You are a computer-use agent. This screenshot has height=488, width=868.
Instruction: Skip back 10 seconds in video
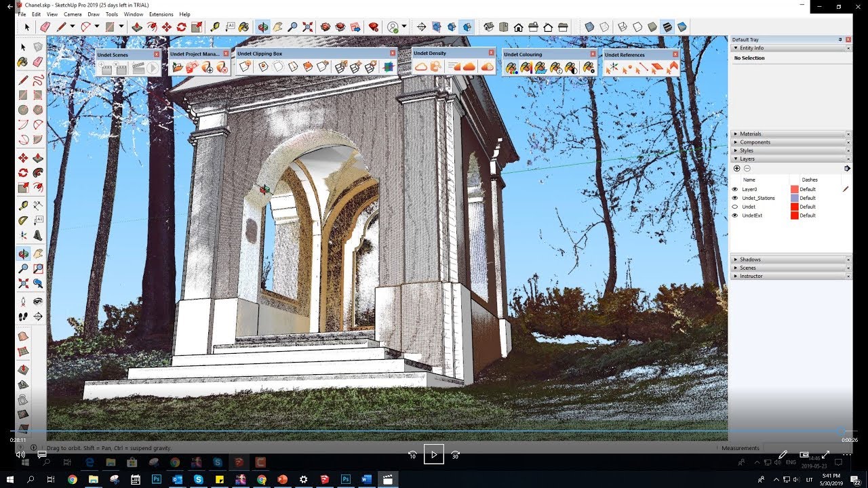click(412, 455)
